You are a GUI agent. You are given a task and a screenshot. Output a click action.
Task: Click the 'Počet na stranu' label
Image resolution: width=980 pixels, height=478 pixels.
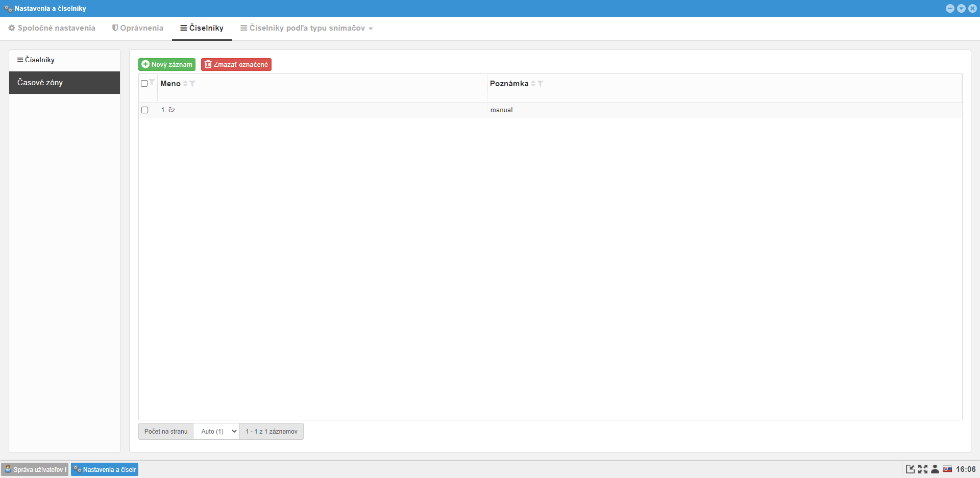tap(166, 432)
